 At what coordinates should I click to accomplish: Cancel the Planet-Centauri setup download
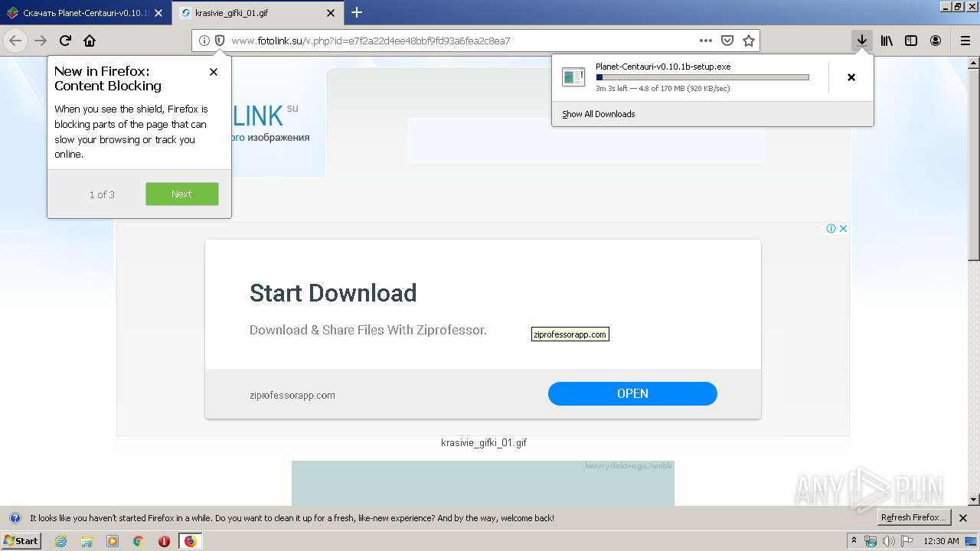click(851, 77)
